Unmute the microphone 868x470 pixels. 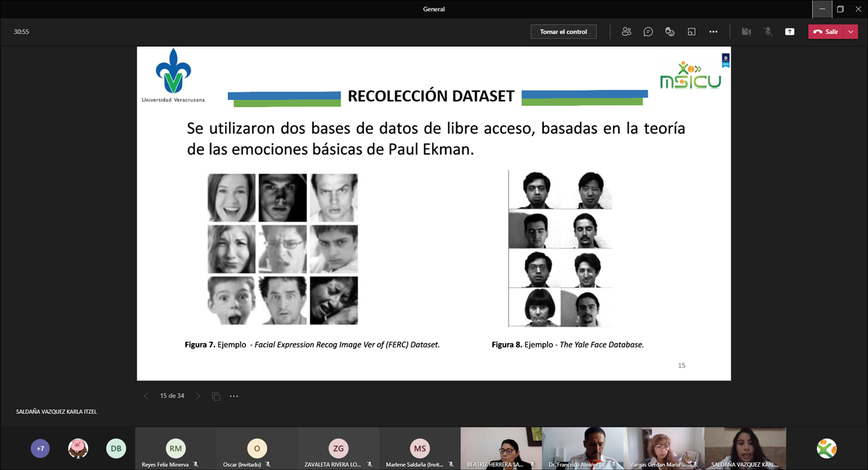[767, 32]
